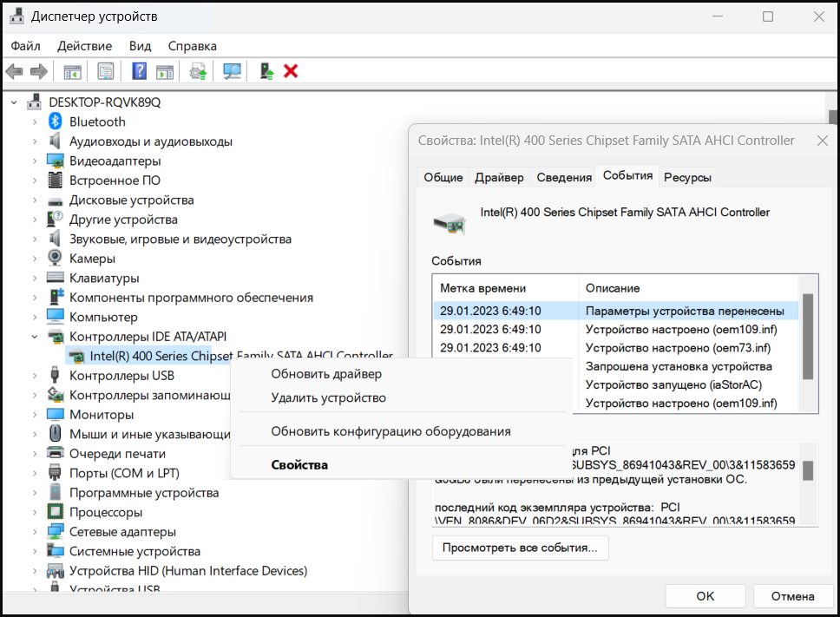Click the update driver toolbar icon
Image resolution: width=840 pixels, height=617 pixels.
point(198,71)
